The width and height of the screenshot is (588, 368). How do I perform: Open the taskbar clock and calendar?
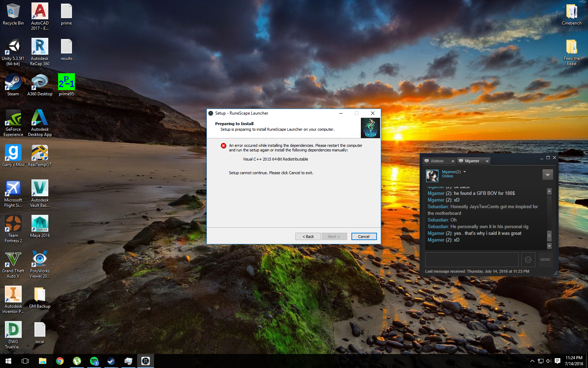coord(574,361)
